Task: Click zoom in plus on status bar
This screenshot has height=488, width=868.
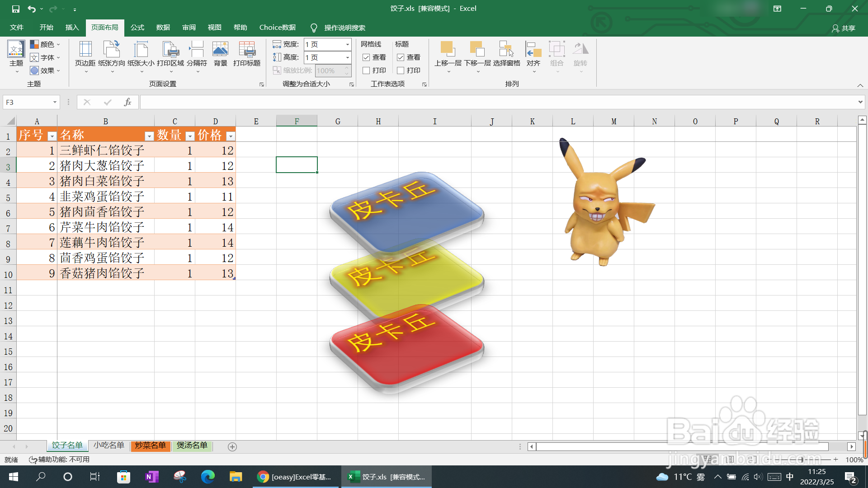Action: tap(836, 460)
